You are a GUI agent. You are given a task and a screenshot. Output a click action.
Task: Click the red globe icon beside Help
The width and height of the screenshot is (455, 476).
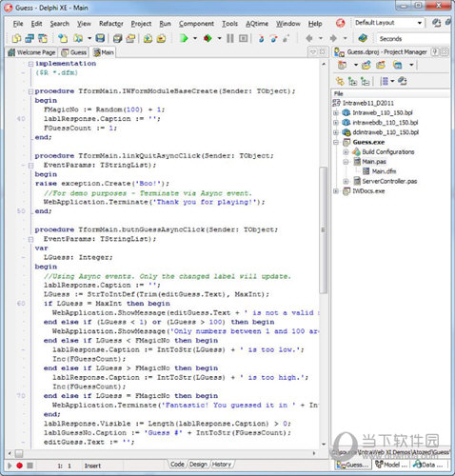tap(341, 23)
